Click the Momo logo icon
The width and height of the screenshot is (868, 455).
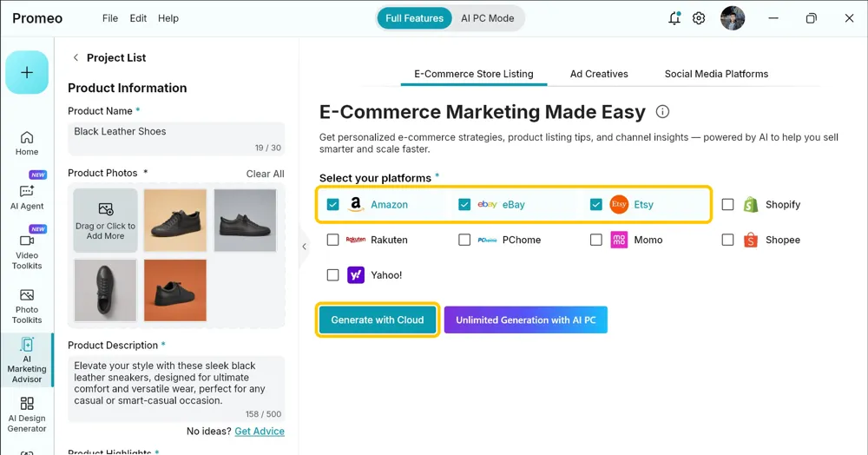click(619, 240)
